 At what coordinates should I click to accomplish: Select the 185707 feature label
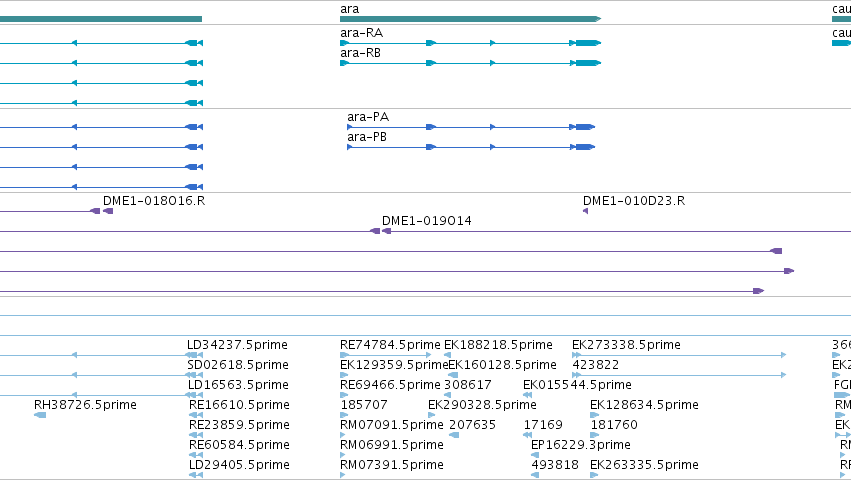[364, 405]
